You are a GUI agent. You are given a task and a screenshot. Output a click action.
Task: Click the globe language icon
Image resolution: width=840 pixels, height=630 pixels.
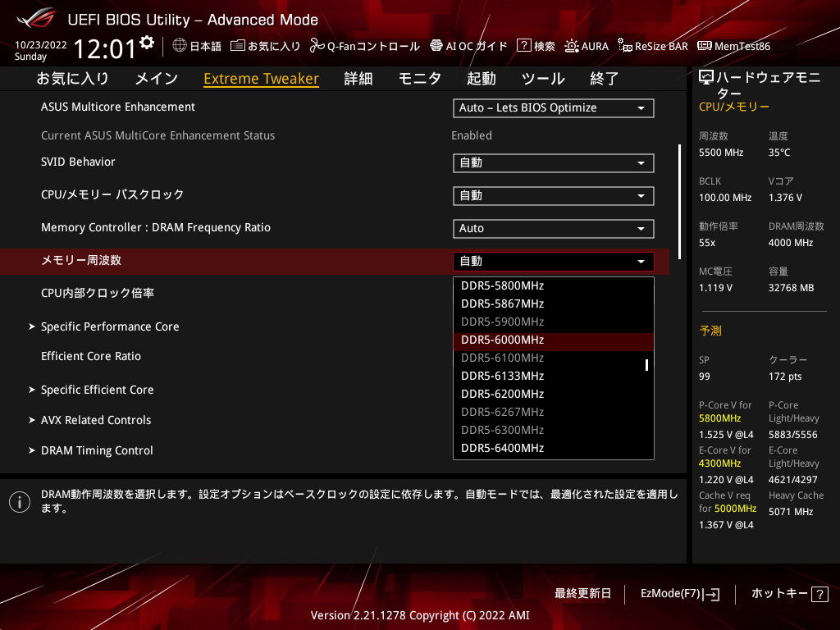coord(180,46)
